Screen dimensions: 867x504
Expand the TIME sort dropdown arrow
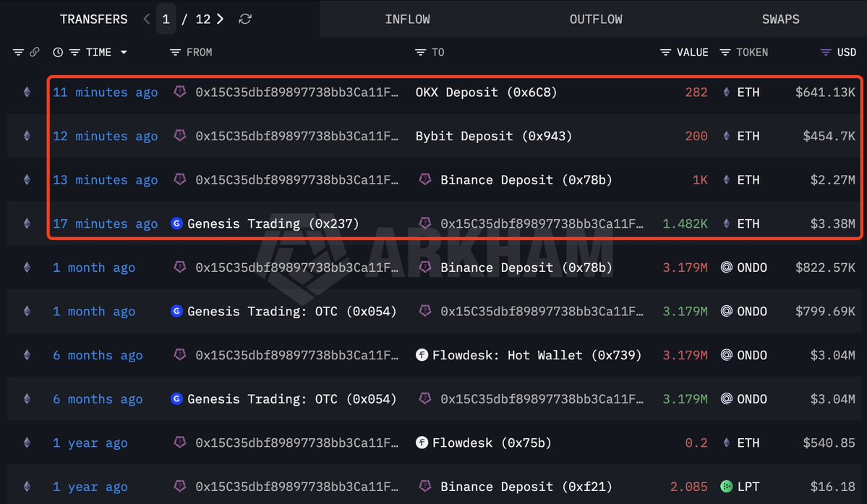pos(124,52)
